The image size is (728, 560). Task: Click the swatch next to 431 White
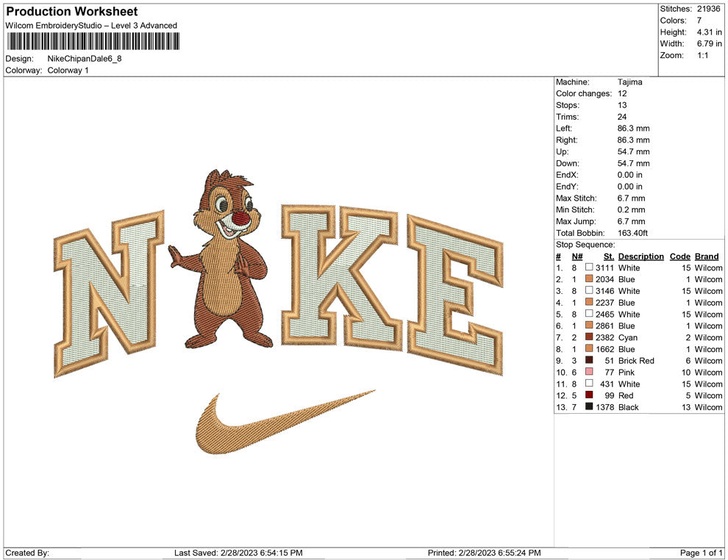point(589,383)
